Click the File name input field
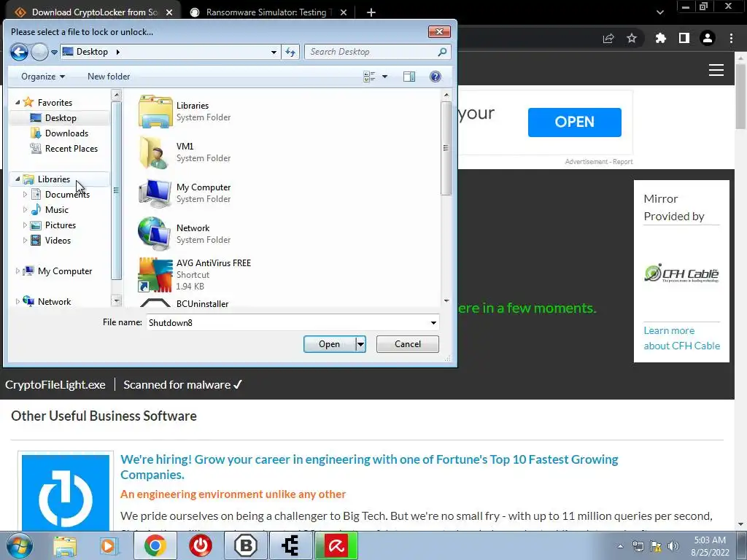 [x=287, y=322]
